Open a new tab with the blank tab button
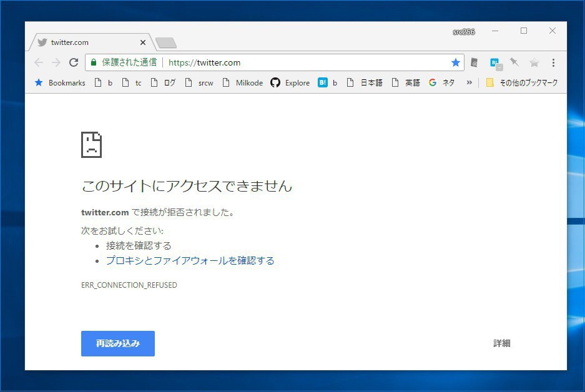The height and width of the screenshot is (392, 585). tap(166, 43)
